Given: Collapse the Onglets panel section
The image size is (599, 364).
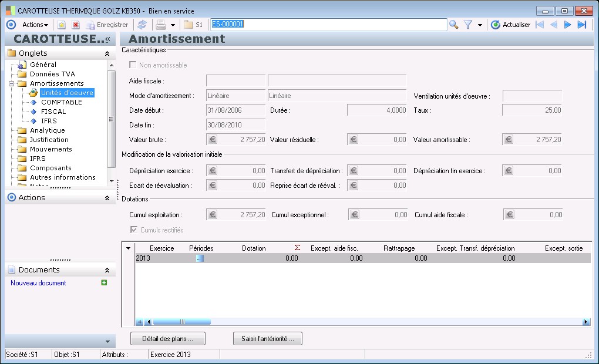Looking at the screenshot, I should pos(107,53).
